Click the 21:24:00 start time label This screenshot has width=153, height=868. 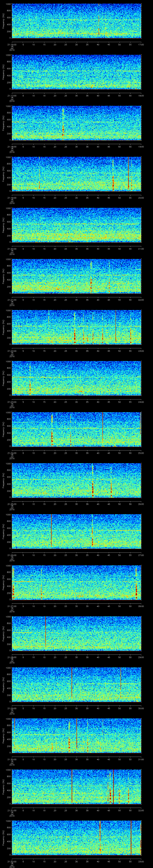(x=12, y=453)
